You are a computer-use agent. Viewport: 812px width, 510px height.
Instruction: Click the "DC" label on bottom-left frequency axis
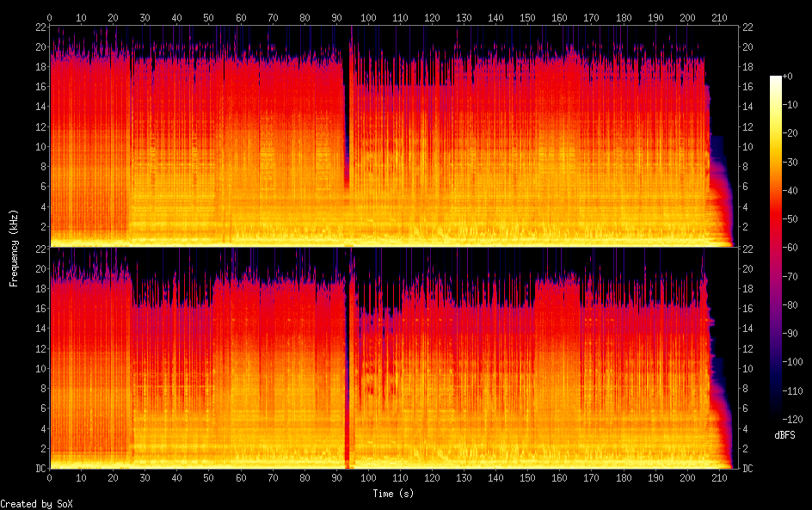[38, 469]
